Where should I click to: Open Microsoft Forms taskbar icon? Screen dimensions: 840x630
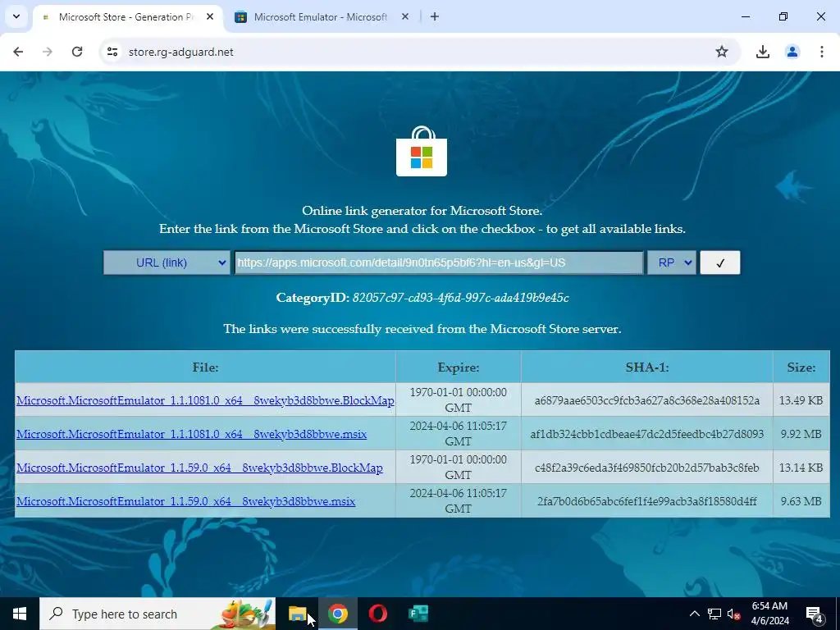[418, 614]
